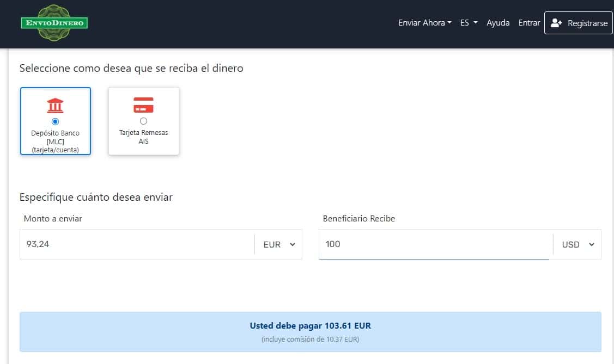The image size is (614, 364).
Task: Open the USD receiving currency dropdown
Action: 577,244
